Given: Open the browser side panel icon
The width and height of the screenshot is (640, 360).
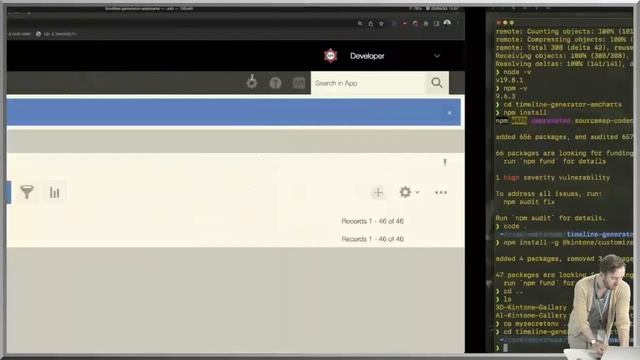Looking at the screenshot, I should point(436,24).
